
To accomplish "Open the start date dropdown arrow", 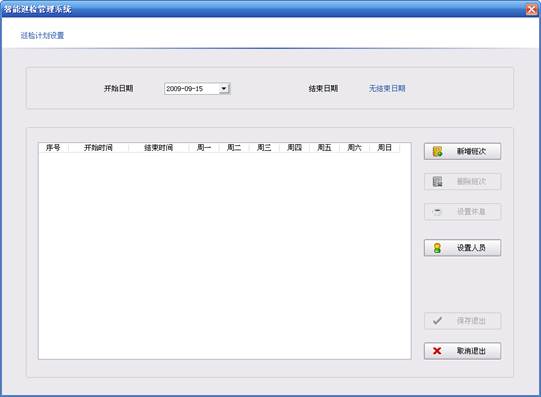I will point(224,89).
